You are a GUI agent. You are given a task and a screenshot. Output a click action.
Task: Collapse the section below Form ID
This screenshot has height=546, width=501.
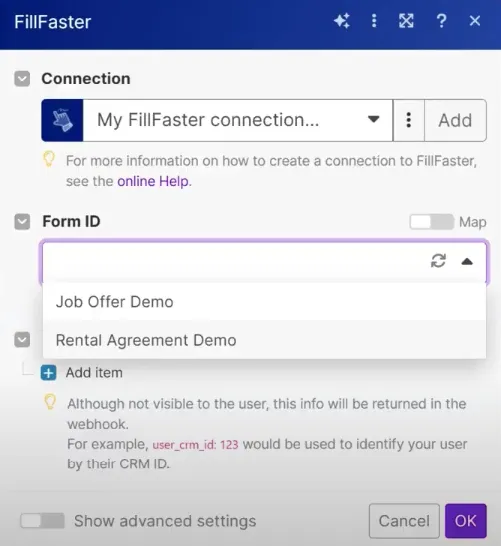pos(22,340)
